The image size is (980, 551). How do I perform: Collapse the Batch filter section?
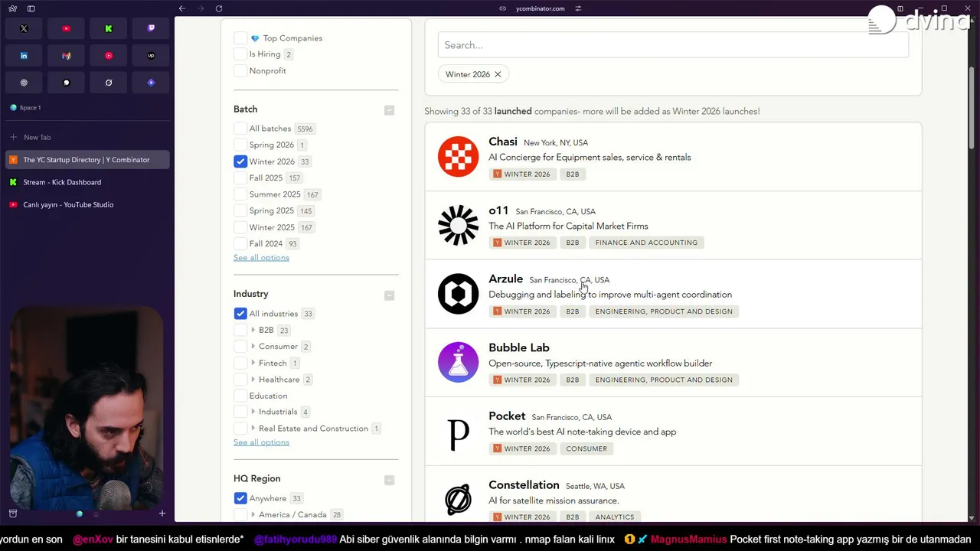pyautogui.click(x=389, y=110)
